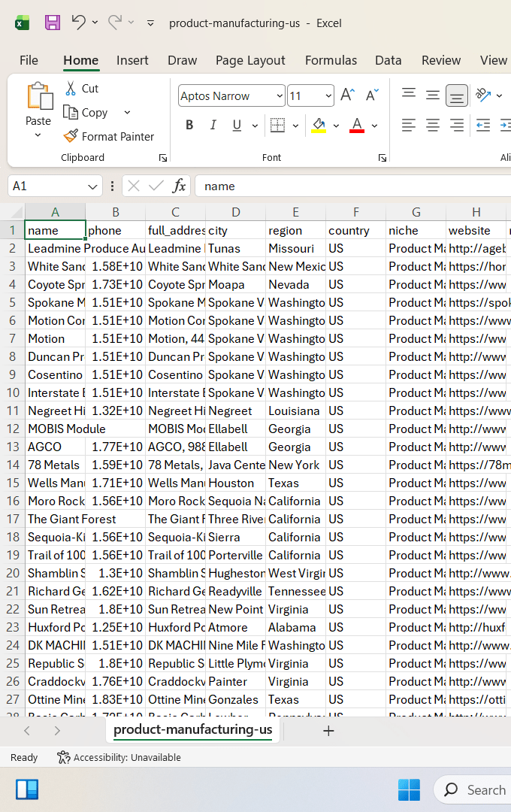The image size is (511, 812).
Task: Toggle bottom align button
Action: tap(457, 95)
